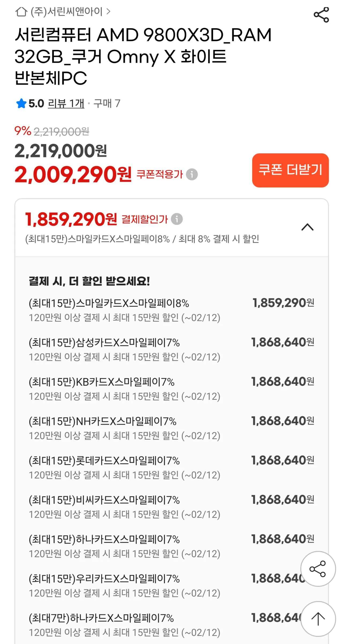Image resolution: width=343 pixels, height=644 pixels.
Task: Select the 우리카드X스마일페이7% discount option
Action: 104,579
